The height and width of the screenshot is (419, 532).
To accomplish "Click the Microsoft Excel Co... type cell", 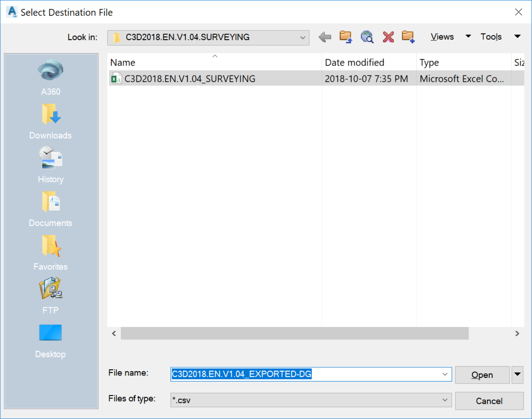I will click(x=462, y=79).
